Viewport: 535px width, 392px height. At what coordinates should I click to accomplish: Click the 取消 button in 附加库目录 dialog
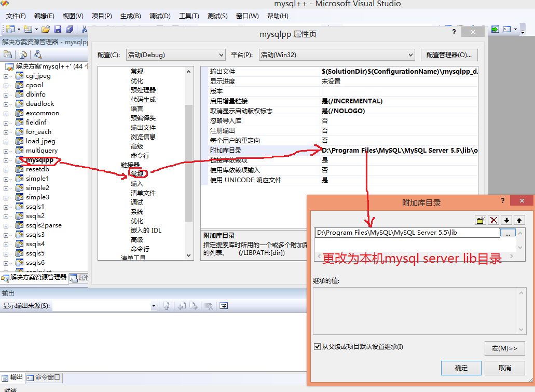tap(504, 368)
